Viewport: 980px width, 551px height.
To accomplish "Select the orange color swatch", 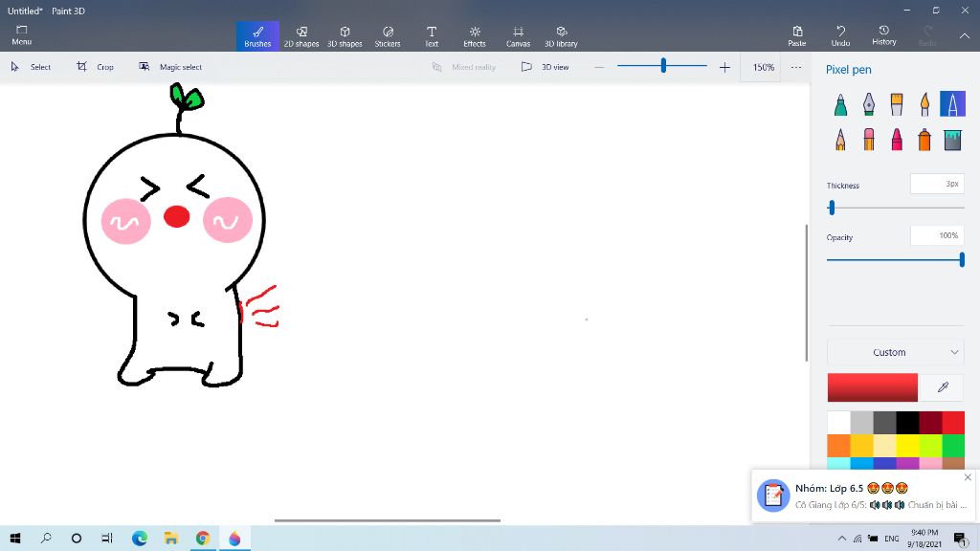I will click(x=838, y=446).
